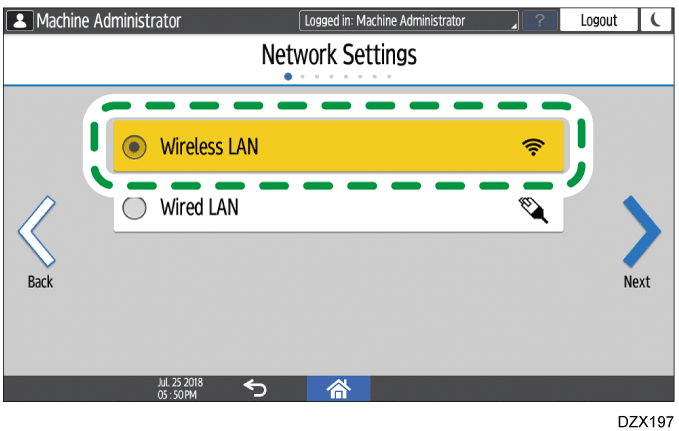Tap the Home icon in bottom bar
The width and height of the screenshot is (679, 431).
(x=339, y=388)
